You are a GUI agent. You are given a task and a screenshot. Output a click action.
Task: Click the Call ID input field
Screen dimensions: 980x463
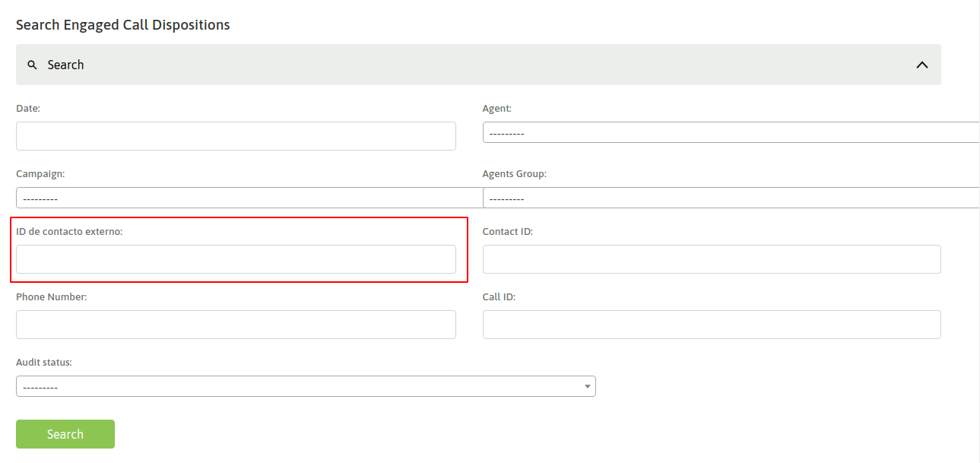tap(712, 325)
